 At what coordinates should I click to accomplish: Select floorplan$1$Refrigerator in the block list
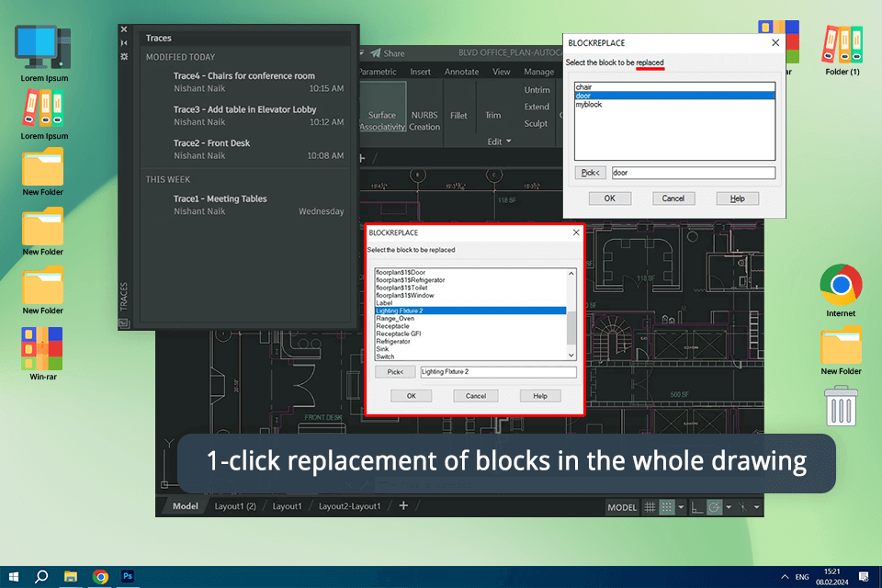click(470, 279)
